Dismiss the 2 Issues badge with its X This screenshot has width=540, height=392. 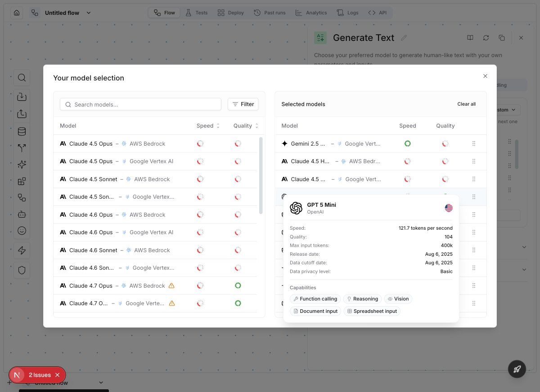pyautogui.click(x=57, y=375)
